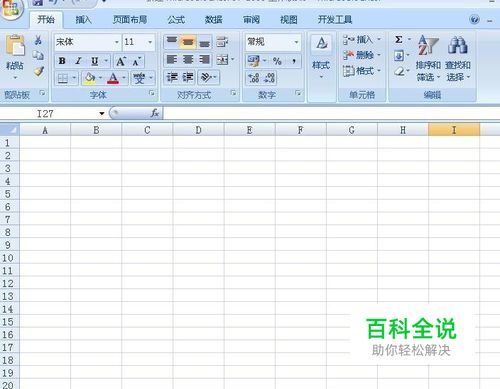Click the Wrap Text icon
Viewport: 500px width, 389px height.
222,41
